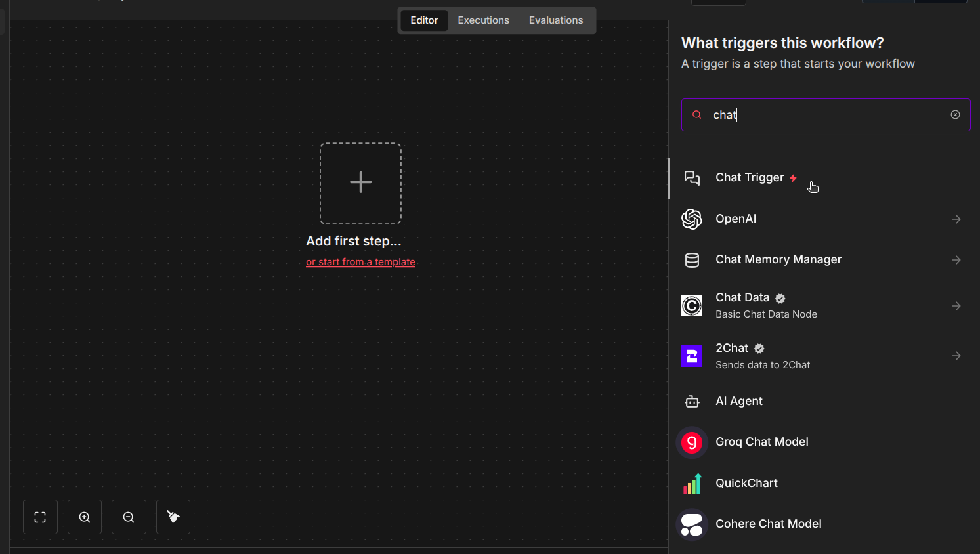Expand 2Chat node actions
This screenshot has width=980, height=554.
click(x=956, y=356)
